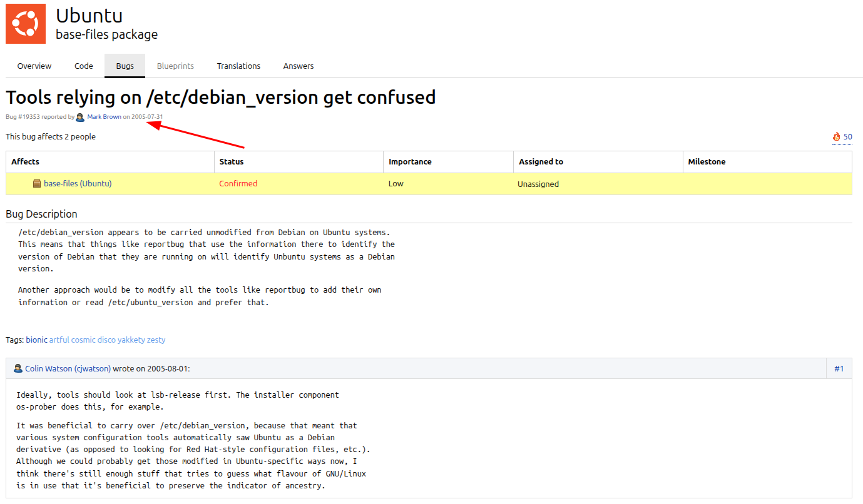Open Mark Brown's profile link
This screenshot has width=863, height=504.
click(x=105, y=117)
